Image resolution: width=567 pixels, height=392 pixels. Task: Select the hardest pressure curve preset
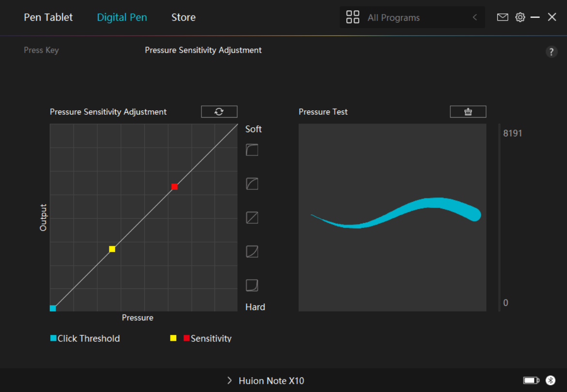coord(252,285)
